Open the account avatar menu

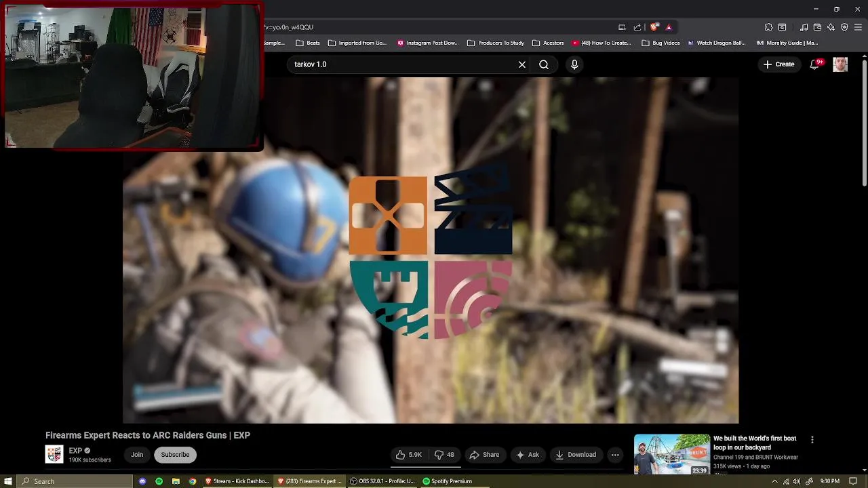[x=840, y=64]
